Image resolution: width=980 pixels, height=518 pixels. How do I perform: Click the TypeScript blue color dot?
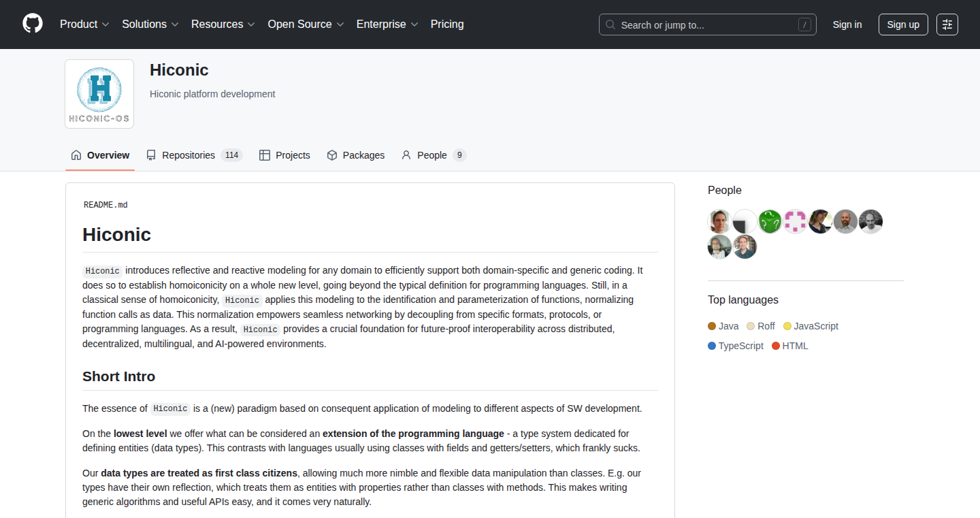pyautogui.click(x=712, y=346)
